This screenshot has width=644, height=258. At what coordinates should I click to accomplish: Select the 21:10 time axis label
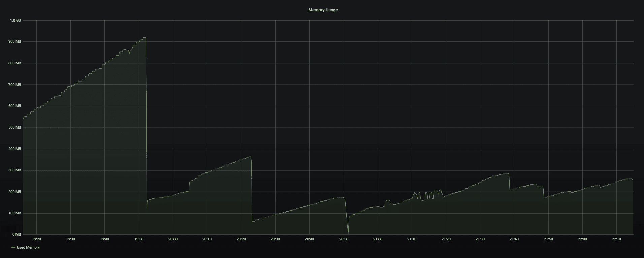412,239
